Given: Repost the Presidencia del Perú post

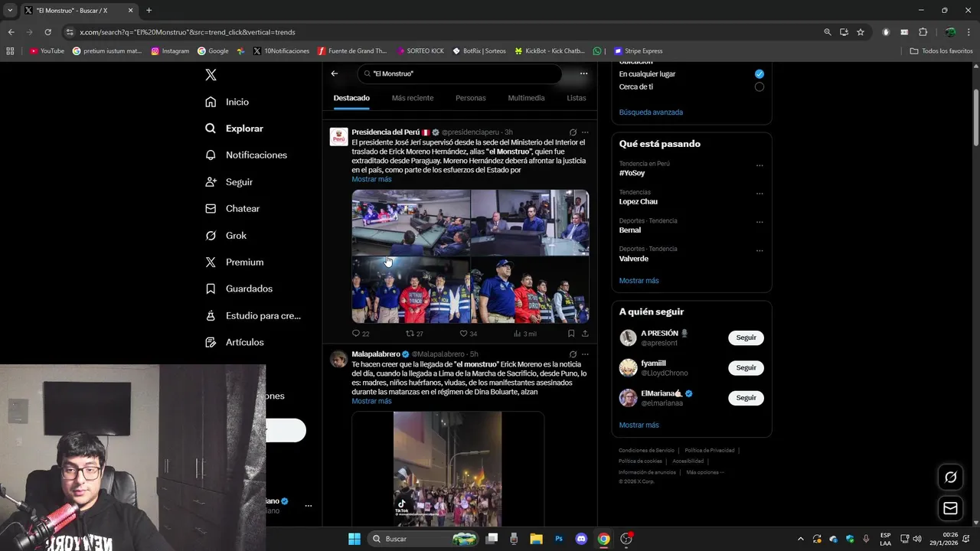Looking at the screenshot, I should point(414,334).
